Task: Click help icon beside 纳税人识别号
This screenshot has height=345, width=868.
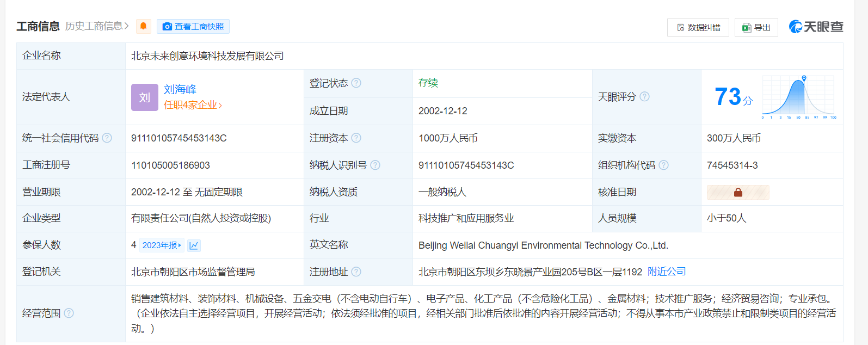Action: pyautogui.click(x=375, y=165)
